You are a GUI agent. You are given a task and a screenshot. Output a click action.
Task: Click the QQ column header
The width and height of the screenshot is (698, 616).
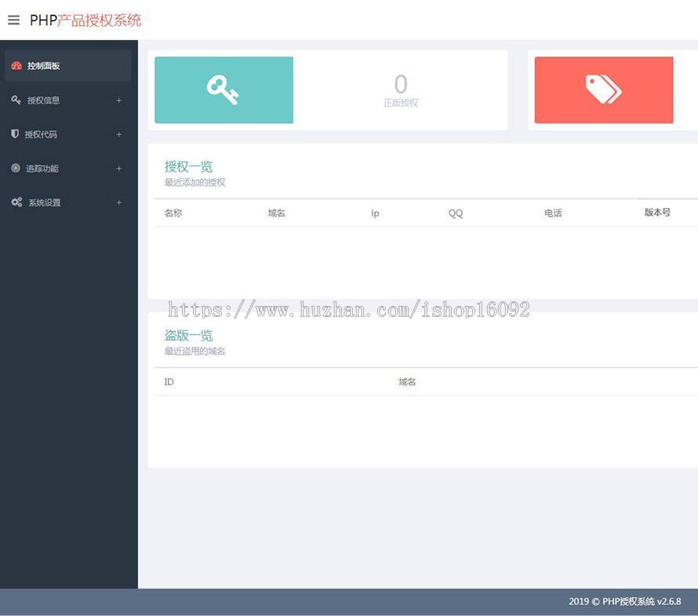point(456,213)
